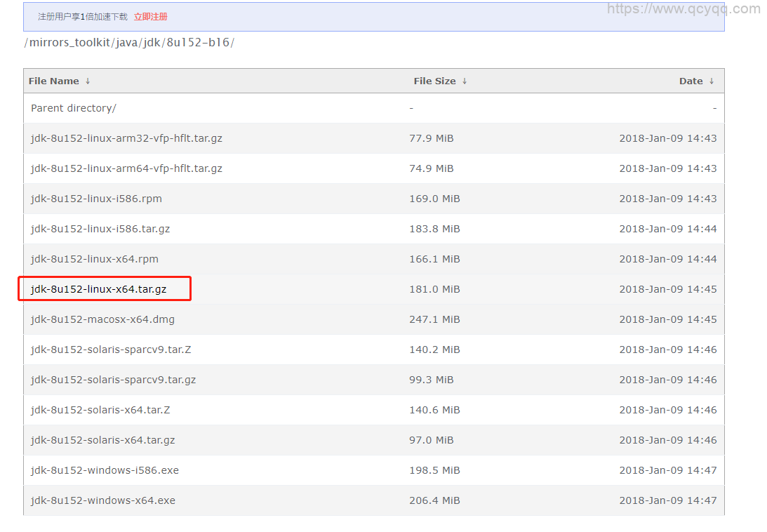Viewport: 767px width, 532px height.
Task: Open jdk-8u152-solaris-sparcv9.tar.gz link
Action: coord(113,380)
